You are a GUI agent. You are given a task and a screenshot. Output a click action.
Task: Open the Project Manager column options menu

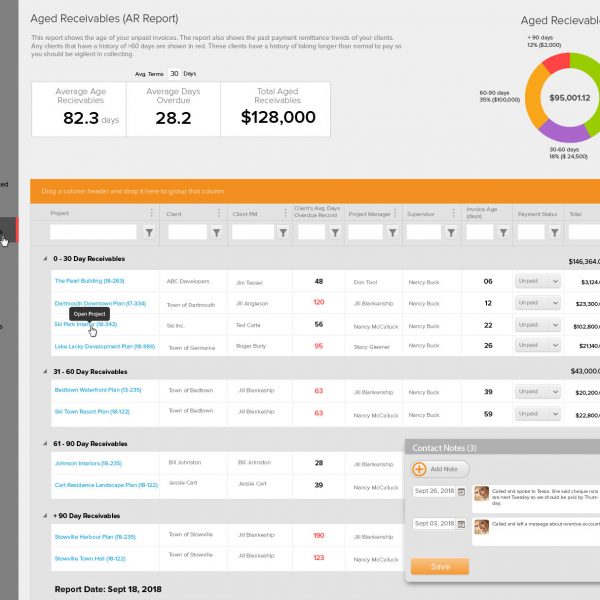[x=395, y=213]
